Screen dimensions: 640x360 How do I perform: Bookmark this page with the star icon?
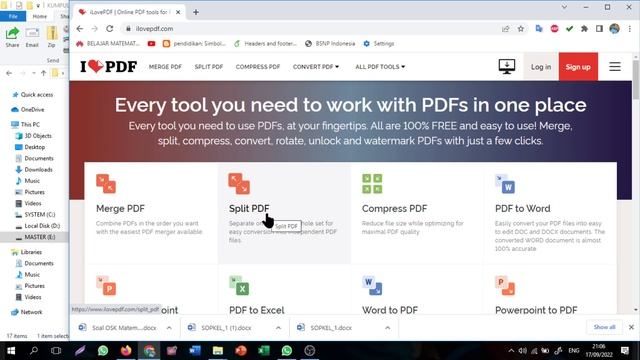coord(521,29)
